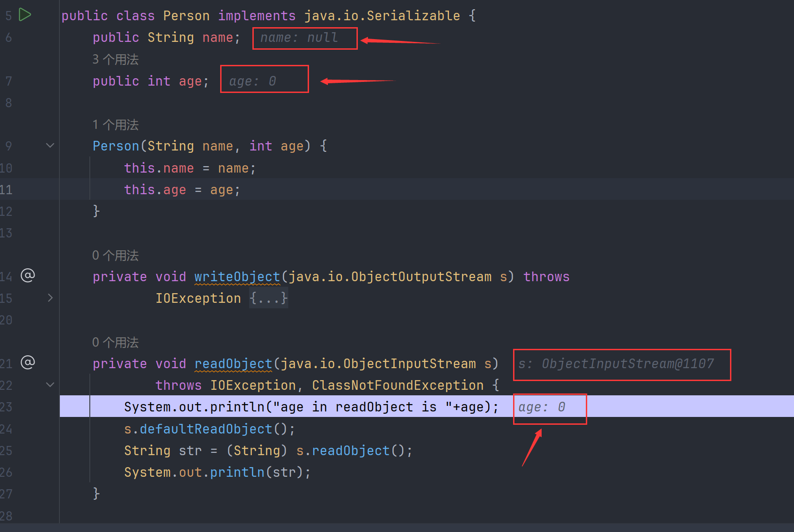Open the '0 个用法' hint above writeObject
Image resolution: width=794 pixels, height=532 pixels.
click(x=115, y=255)
